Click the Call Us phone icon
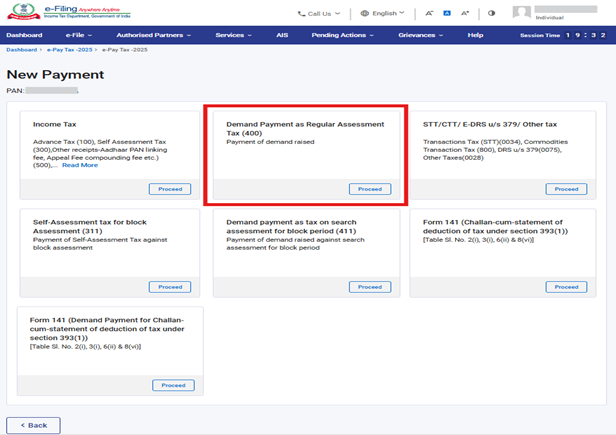This screenshot has height=435, width=616. tap(301, 14)
